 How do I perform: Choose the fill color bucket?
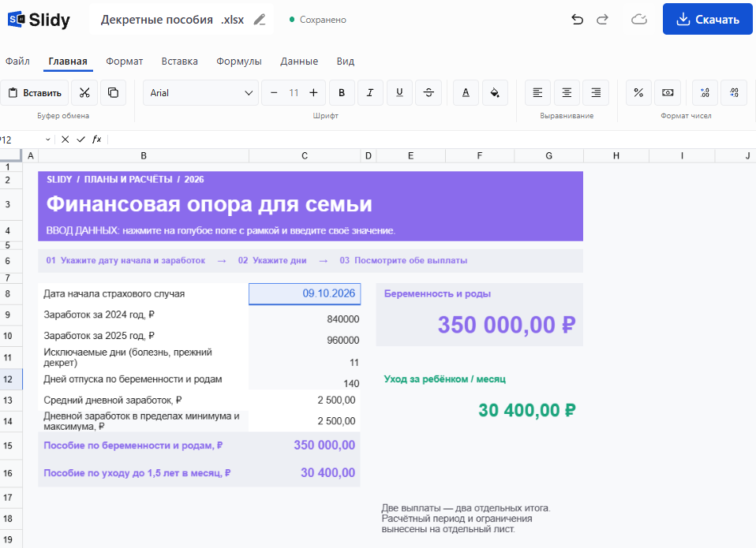click(x=495, y=93)
